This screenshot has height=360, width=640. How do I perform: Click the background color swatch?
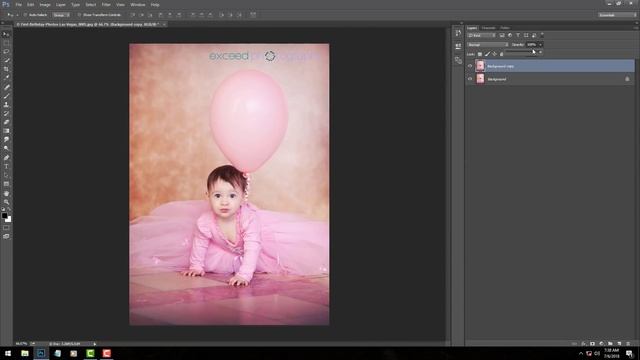click(9, 220)
